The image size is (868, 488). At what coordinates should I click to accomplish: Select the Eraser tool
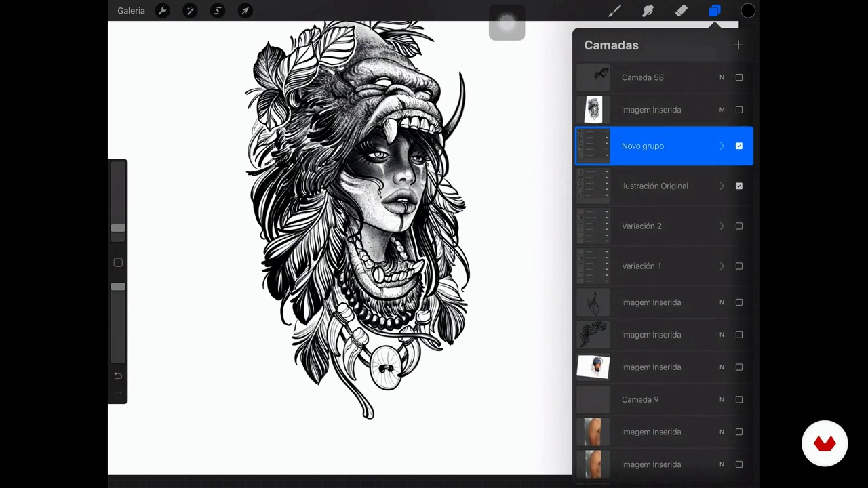681,11
